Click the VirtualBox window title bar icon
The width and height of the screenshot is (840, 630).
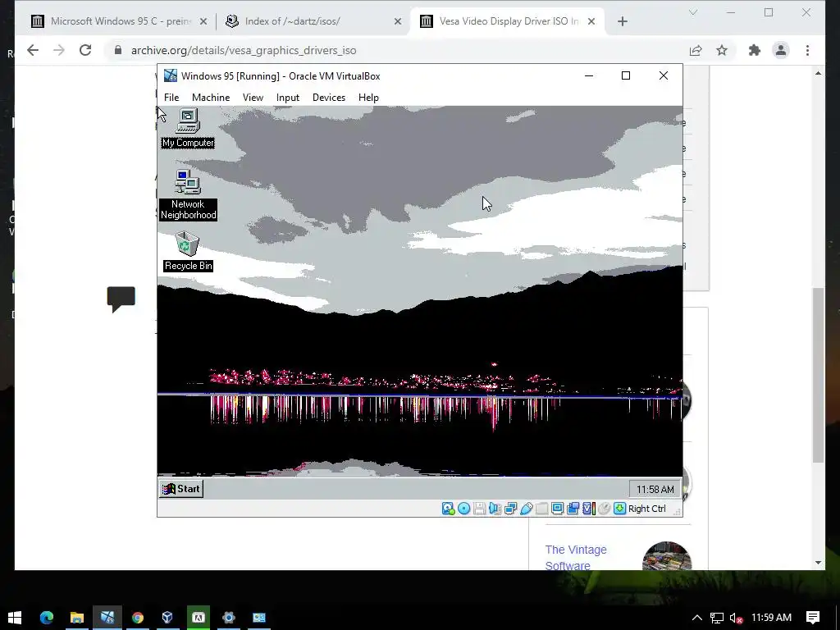[x=171, y=75]
